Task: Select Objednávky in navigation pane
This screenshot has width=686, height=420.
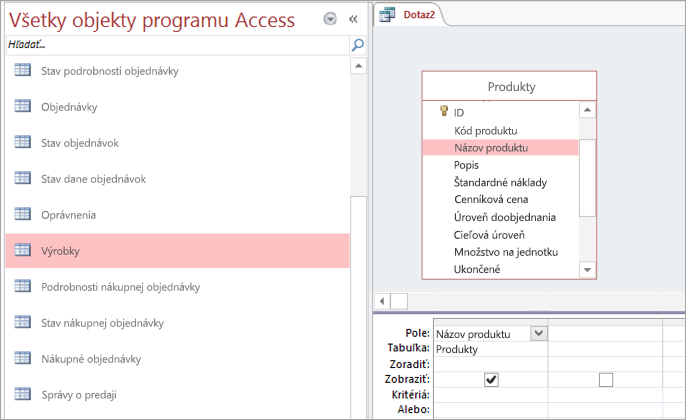Action: coord(177,107)
